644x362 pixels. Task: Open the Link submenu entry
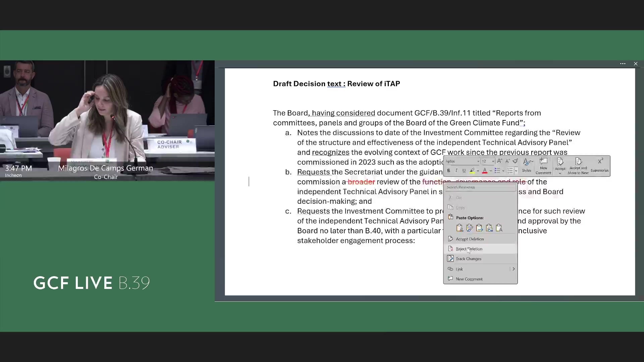(480, 269)
